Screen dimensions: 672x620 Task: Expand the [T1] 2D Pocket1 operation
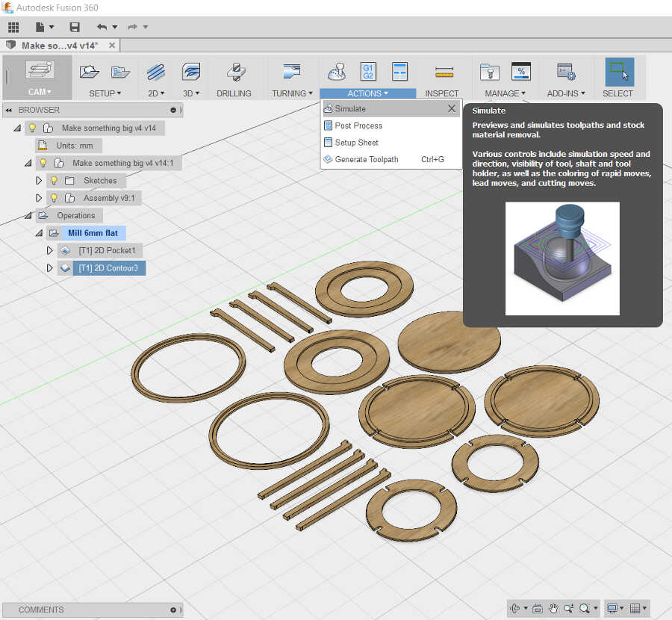(49, 250)
